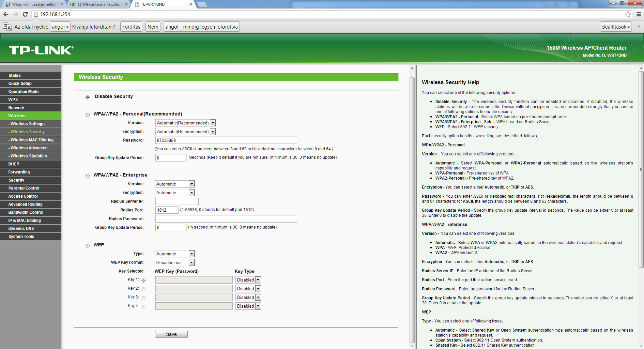Open the Chrome menu icon

[639, 14]
